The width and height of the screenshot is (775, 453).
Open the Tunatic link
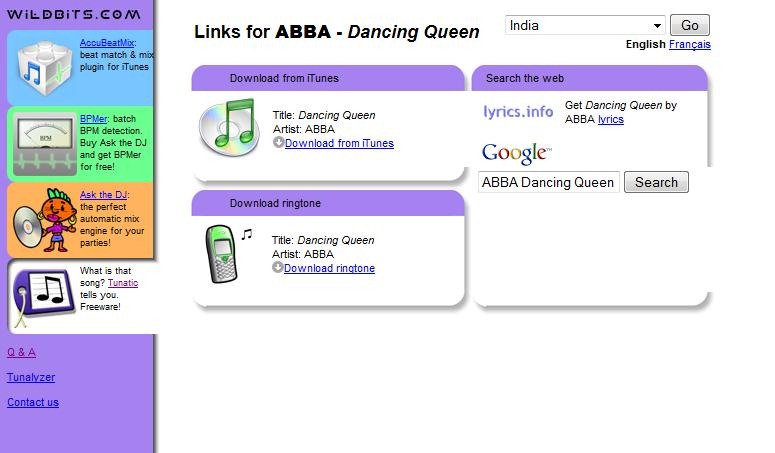pyautogui.click(x=123, y=283)
